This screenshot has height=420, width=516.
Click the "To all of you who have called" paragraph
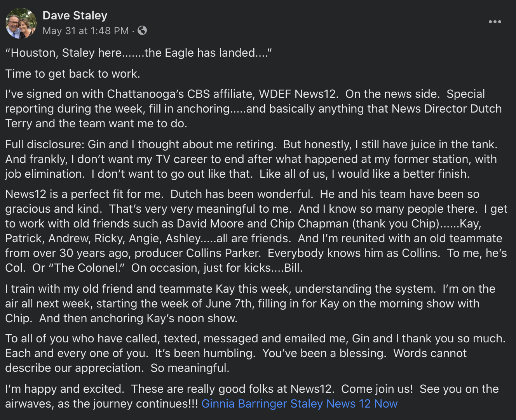tap(255, 353)
